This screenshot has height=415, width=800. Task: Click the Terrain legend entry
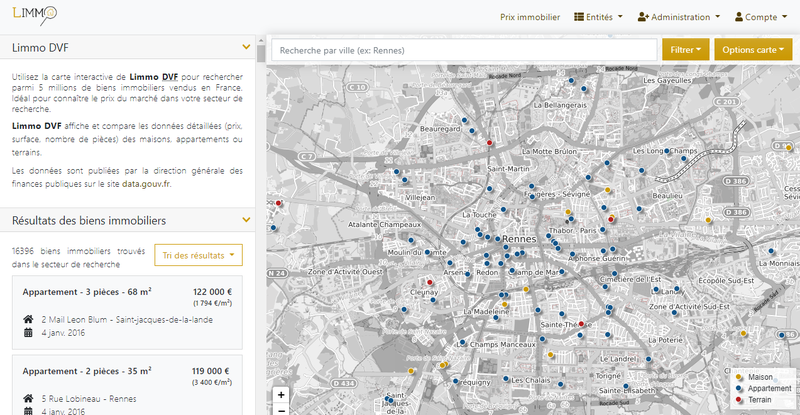point(754,400)
